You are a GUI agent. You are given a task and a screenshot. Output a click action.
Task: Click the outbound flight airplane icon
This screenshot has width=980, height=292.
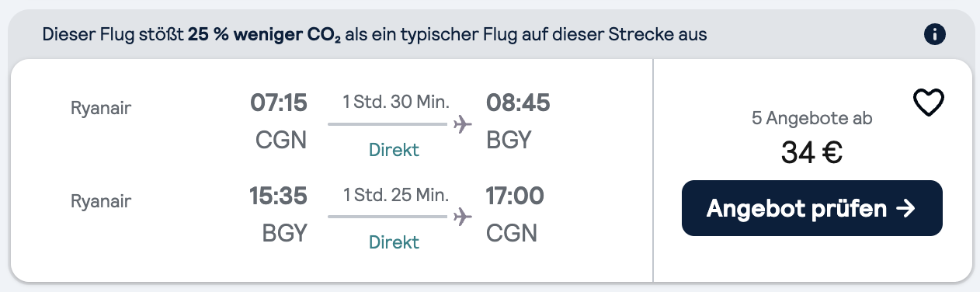(463, 123)
